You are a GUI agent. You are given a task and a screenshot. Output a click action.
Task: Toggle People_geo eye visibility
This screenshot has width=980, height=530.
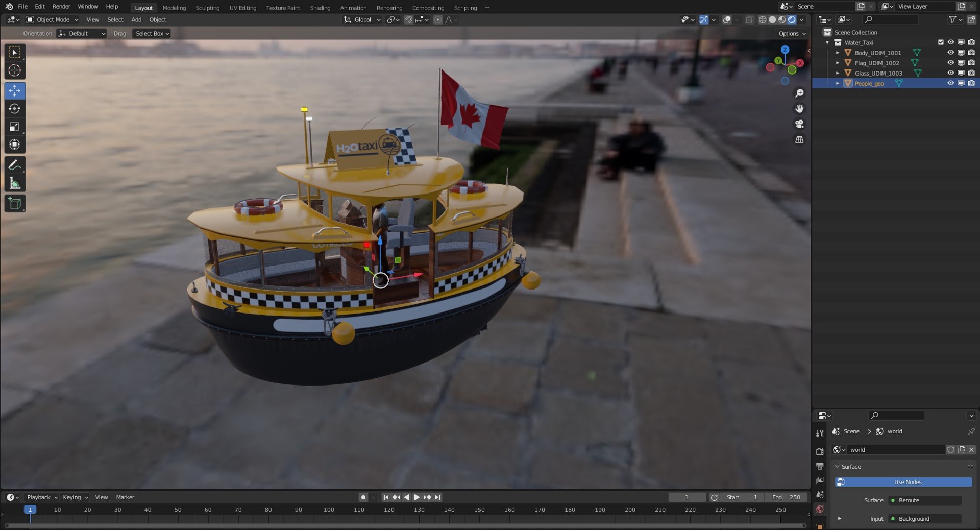tap(950, 83)
